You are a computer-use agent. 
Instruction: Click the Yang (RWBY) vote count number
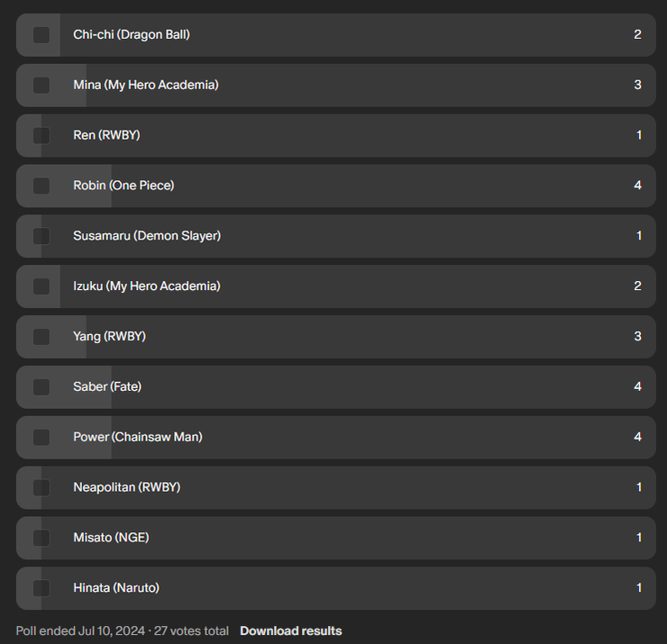coord(638,337)
